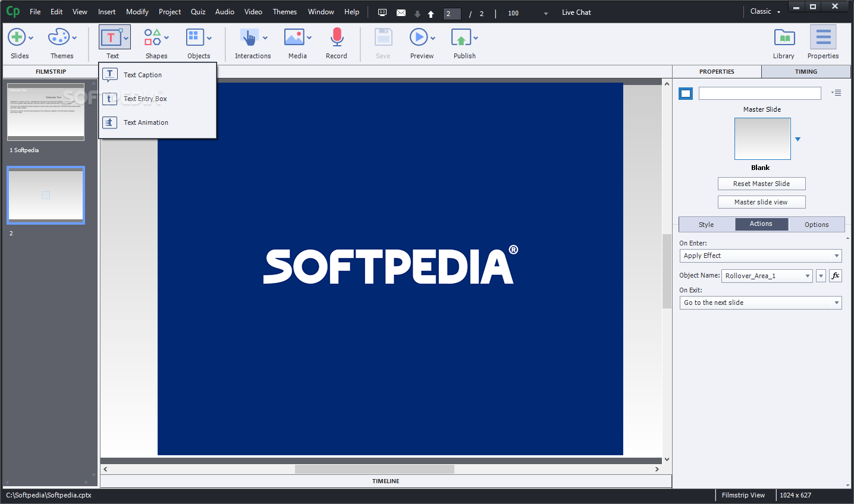
Task: Click the slide notes icon in menu bar
Action: coord(382,12)
